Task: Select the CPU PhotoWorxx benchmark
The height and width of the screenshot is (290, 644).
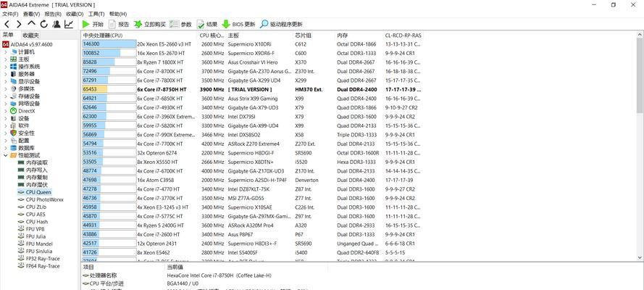Action: tap(41, 199)
